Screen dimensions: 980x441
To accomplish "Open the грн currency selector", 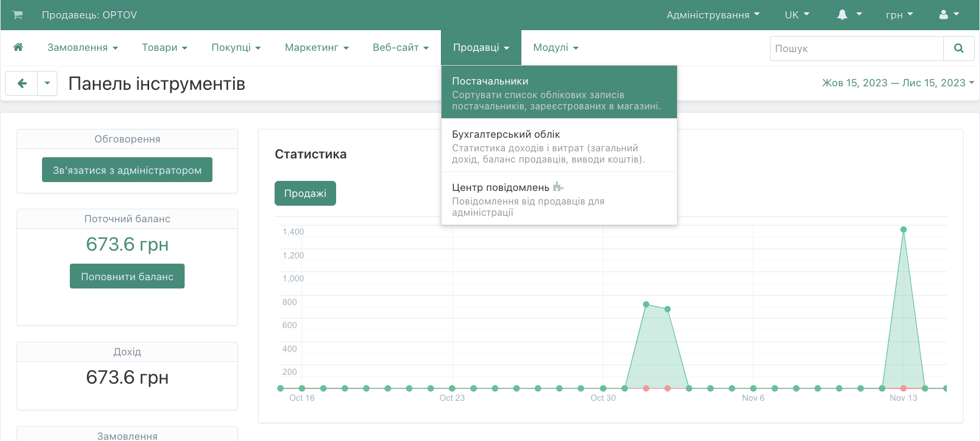I will (899, 15).
